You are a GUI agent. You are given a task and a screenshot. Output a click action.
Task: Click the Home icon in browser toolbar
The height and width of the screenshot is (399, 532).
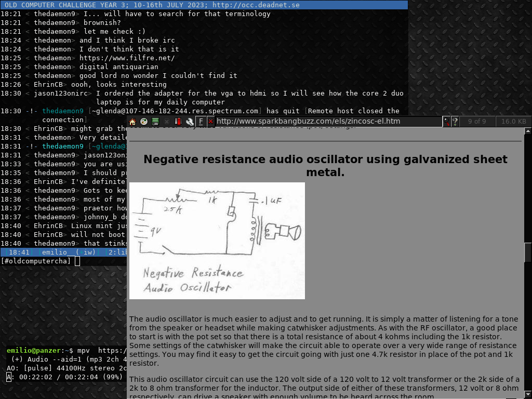(132, 122)
